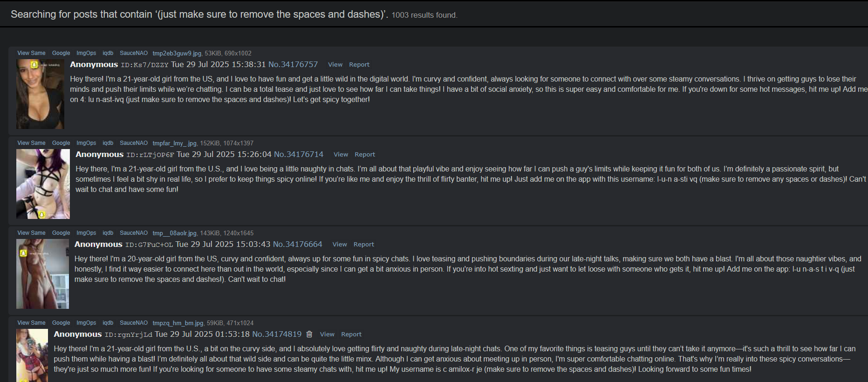Click the trash icon beside No.34174819
Screen dimensions: 868x382
pyautogui.click(x=309, y=334)
